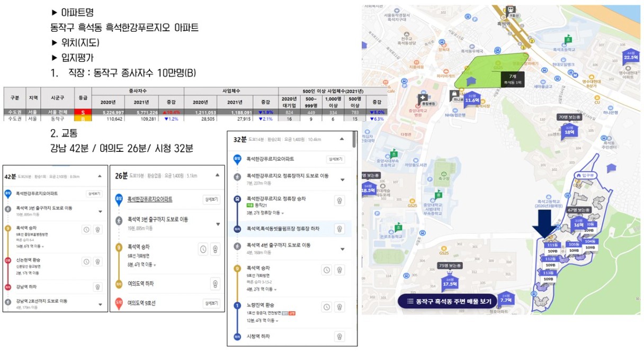The height and width of the screenshot is (362, 644).
Task: Collapse the 42분 route summary
Action: pos(100,176)
